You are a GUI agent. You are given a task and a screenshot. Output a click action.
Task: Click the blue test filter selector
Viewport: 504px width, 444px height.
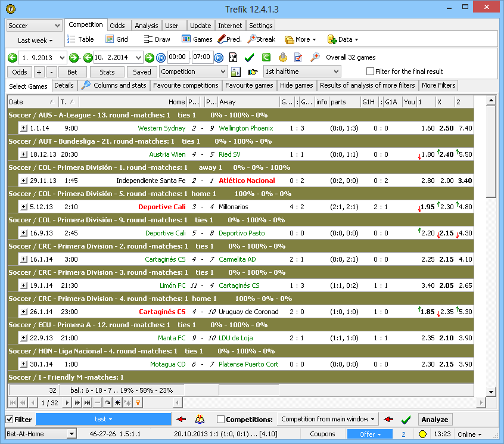coord(103,420)
